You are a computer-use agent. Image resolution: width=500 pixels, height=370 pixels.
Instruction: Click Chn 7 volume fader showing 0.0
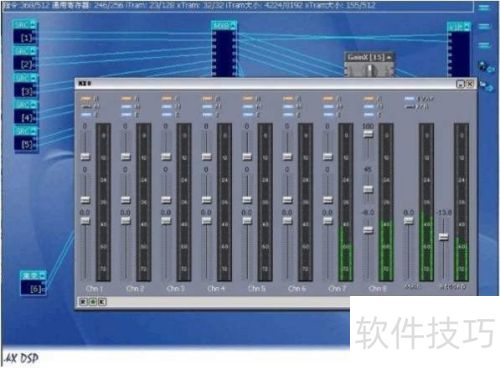328,220
